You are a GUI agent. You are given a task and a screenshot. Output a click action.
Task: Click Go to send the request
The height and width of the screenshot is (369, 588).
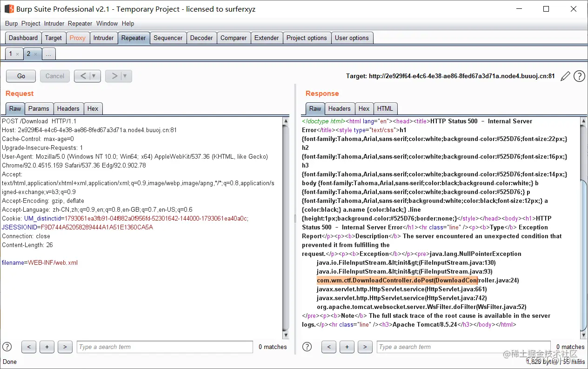click(21, 76)
